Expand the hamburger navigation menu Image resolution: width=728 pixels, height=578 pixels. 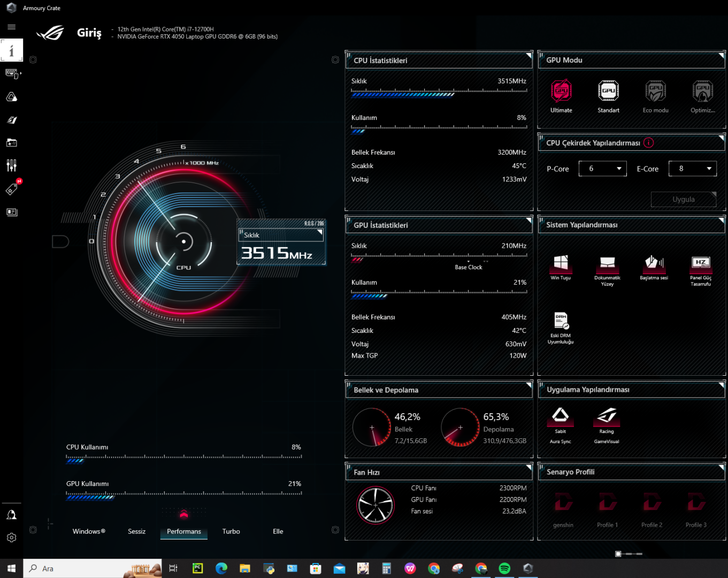click(11, 27)
